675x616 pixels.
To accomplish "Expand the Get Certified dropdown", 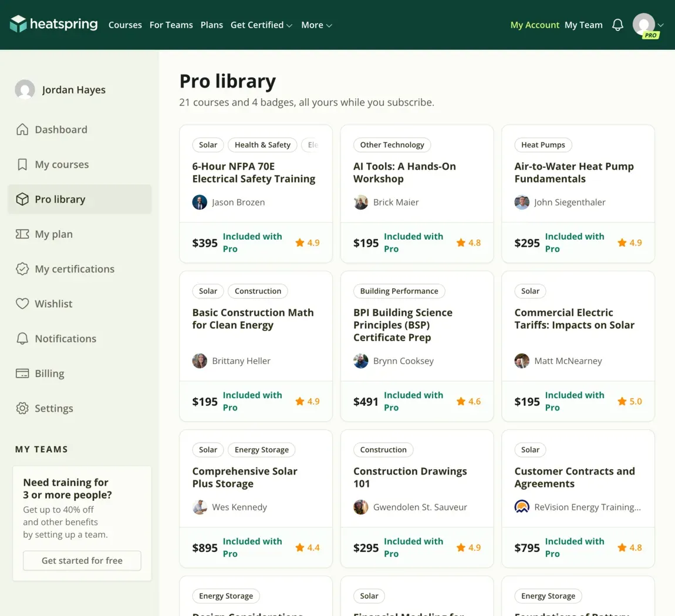I will (261, 25).
